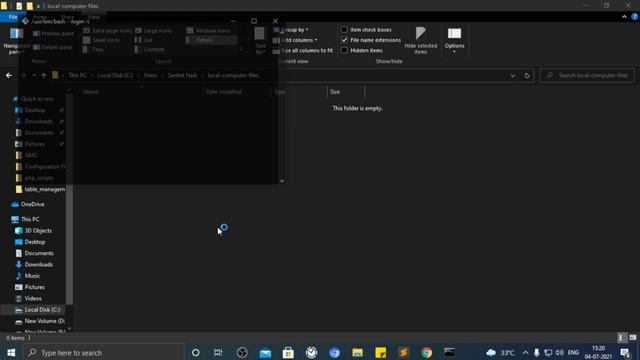Show hidden system tray icons
The width and height of the screenshot is (640, 360).
525,352
